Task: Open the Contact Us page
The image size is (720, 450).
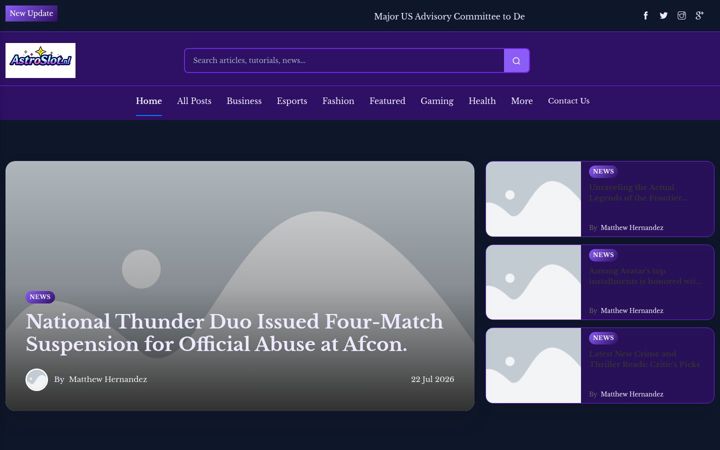Action: (568, 101)
